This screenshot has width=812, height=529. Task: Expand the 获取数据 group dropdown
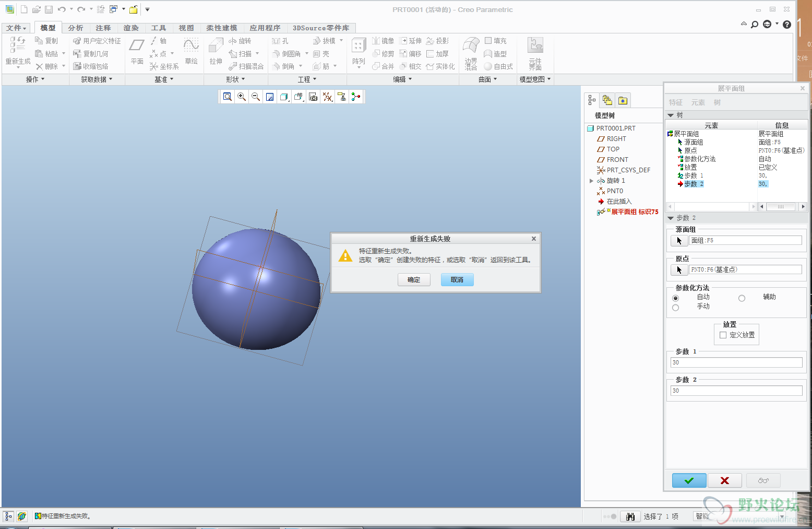97,79
